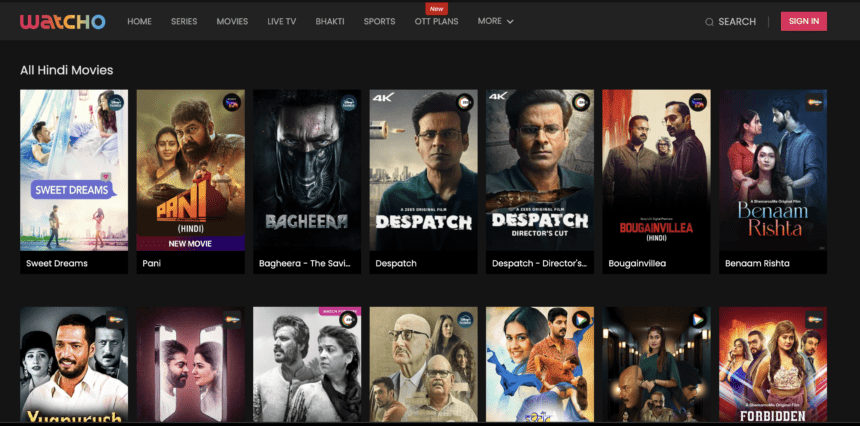Open Bagheera - The Savi... title link

(305, 263)
